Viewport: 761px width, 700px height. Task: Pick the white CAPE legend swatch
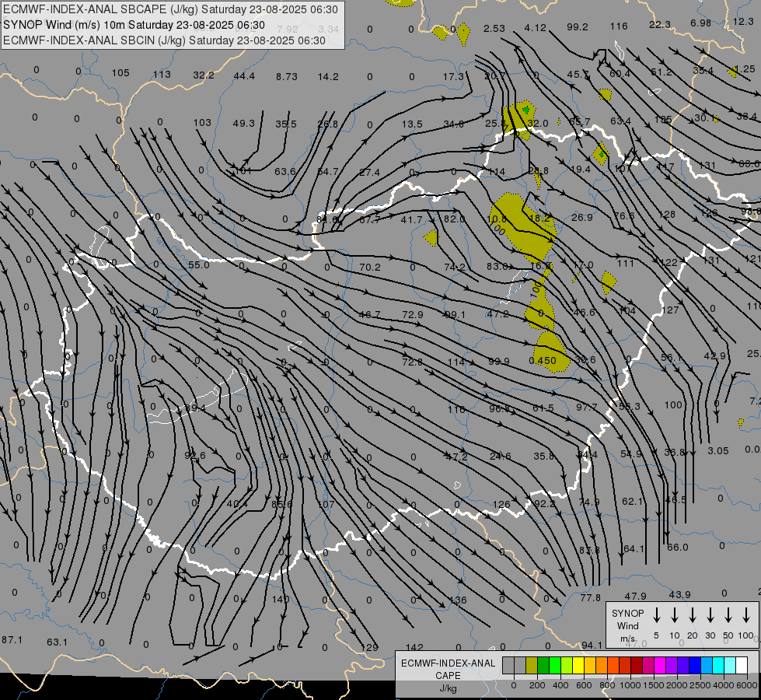point(742,665)
